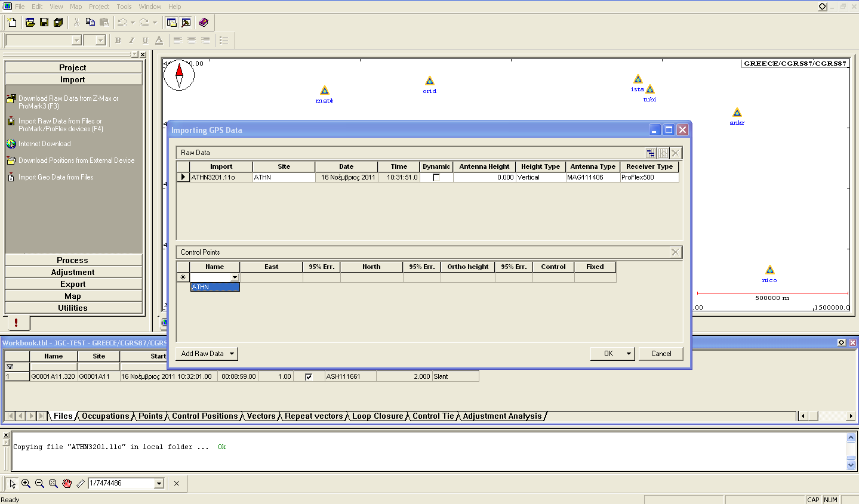Click the hammer tool window icon
This screenshot has height=504, width=859.
click(186, 23)
